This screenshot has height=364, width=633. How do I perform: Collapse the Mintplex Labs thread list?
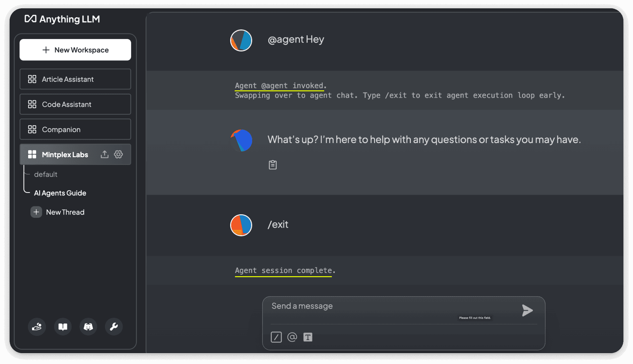[32, 154]
